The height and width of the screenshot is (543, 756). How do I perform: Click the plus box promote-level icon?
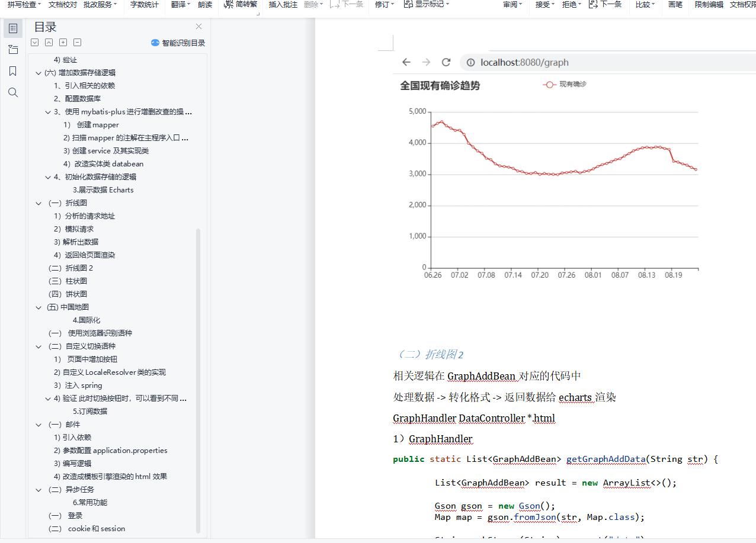click(x=63, y=43)
